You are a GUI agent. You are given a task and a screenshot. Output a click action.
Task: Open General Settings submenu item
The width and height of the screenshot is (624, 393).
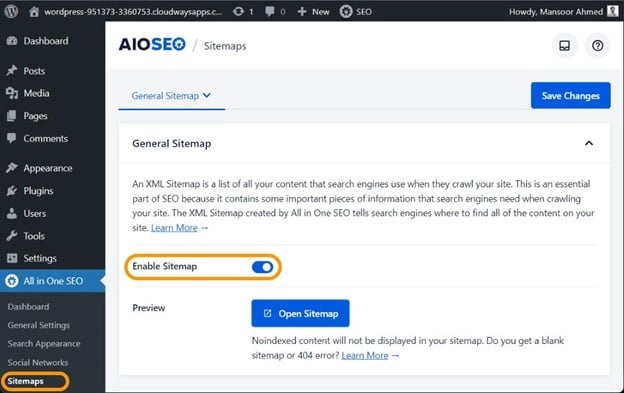tap(39, 325)
